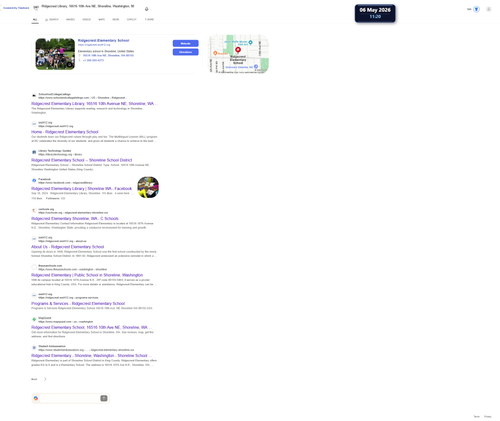Screen dimensions: 500x421
Task: Open Ridgecrest Elementary Library 16516 10th Avenue result
Action: click(x=94, y=104)
